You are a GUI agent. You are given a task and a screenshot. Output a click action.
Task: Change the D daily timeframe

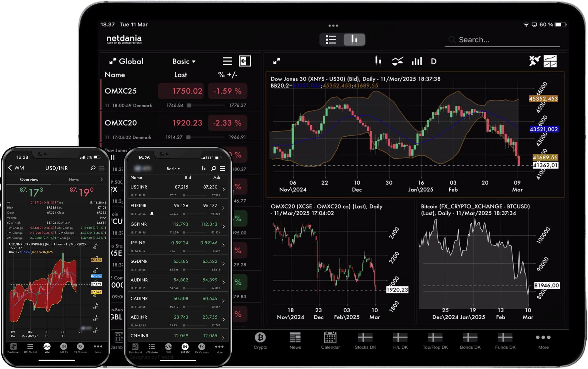click(x=434, y=61)
